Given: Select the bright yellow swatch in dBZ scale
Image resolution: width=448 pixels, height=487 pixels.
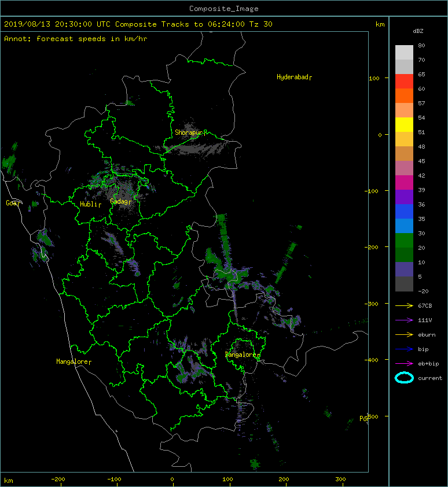Looking at the screenshot, I should 404,124.
